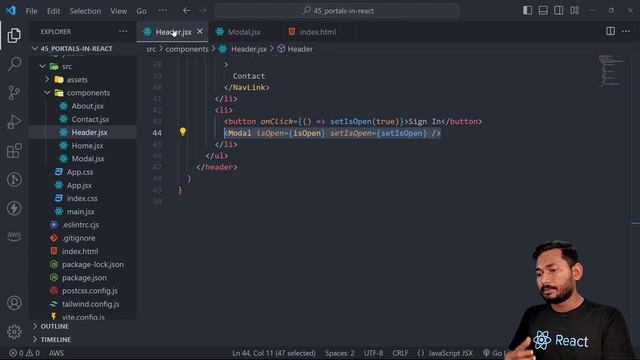The image size is (640, 360).
Task: Toggle the bottom panel layout icon
Action: click(x=543, y=11)
